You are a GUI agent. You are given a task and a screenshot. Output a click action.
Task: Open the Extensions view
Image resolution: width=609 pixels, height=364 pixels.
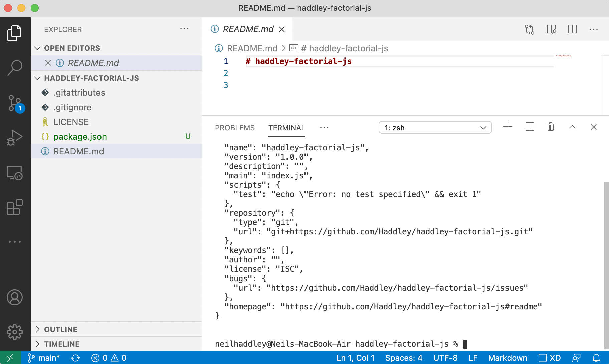coord(15,207)
